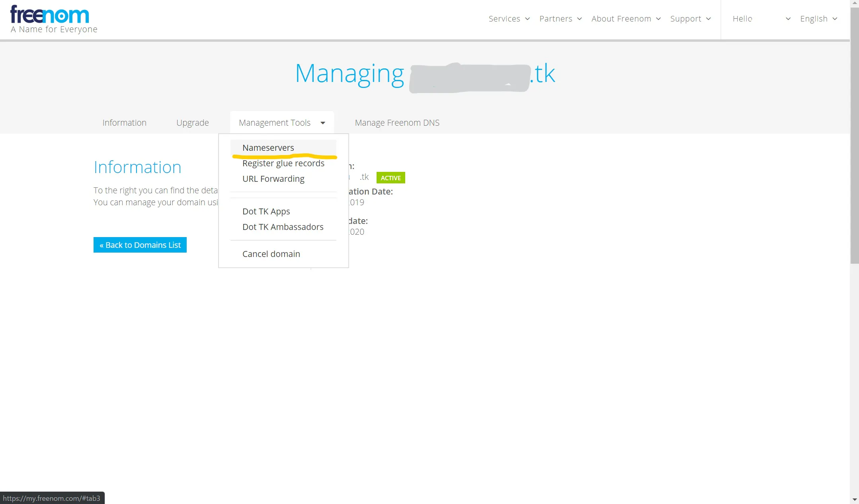Collapse the Management Tools dropdown tab
Screen dimensions: 859x504
point(282,123)
